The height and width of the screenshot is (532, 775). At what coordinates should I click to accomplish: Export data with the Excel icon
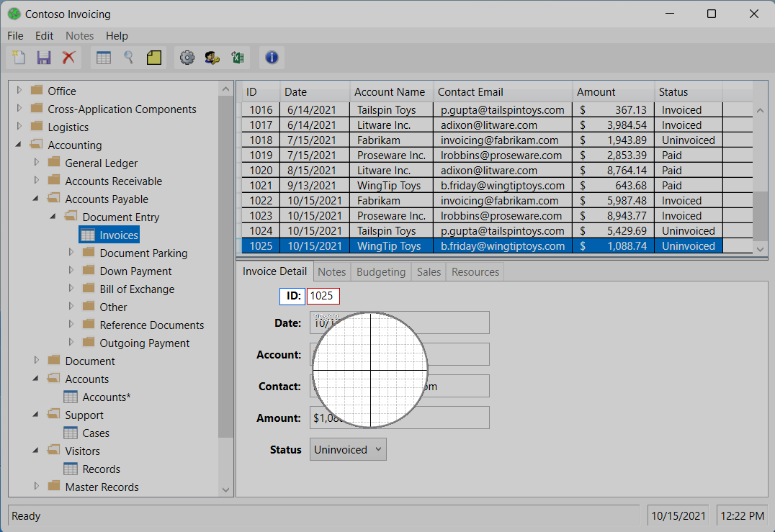pyautogui.click(x=238, y=58)
